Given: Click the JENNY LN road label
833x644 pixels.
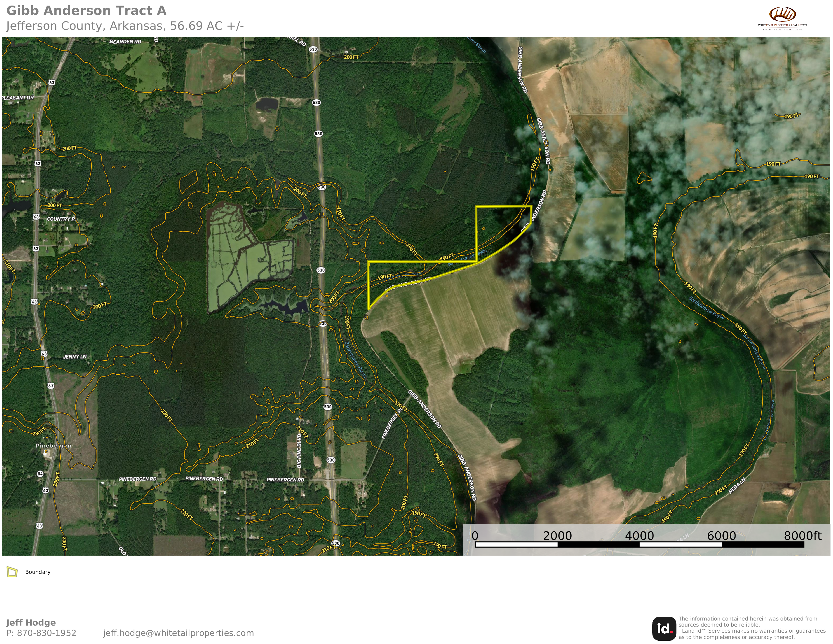Looking at the screenshot, I should click(x=75, y=357).
